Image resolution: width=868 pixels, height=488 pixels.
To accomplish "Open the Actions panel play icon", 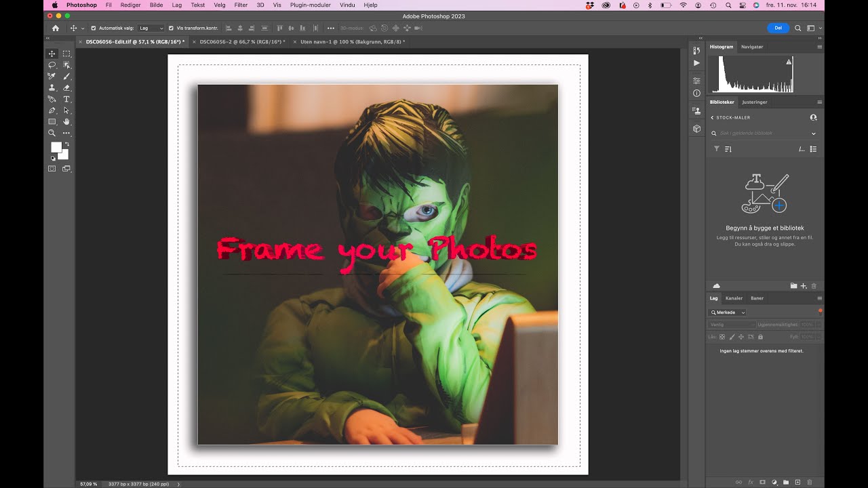I will [696, 63].
